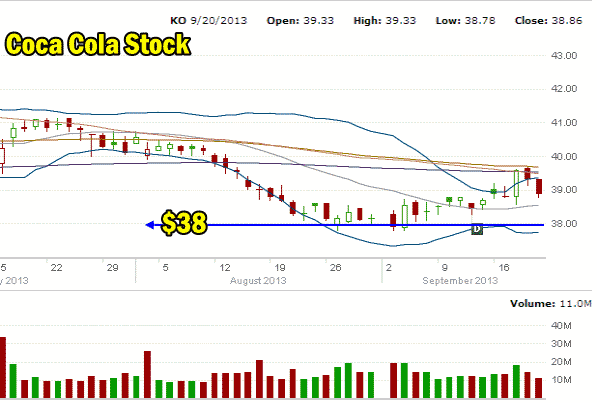This screenshot has height=403, width=597.
Task: Click the 30M volume axis label
Action: click(x=561, y=344)
